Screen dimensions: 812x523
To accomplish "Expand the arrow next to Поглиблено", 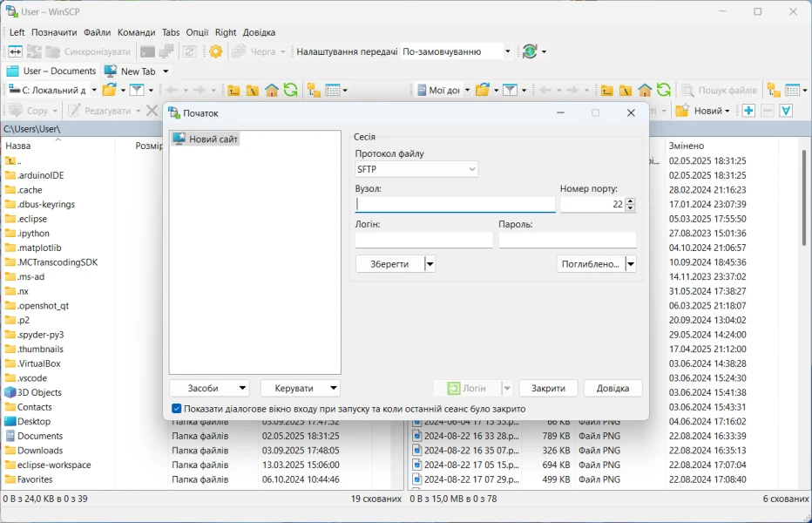I will [631, 264].
